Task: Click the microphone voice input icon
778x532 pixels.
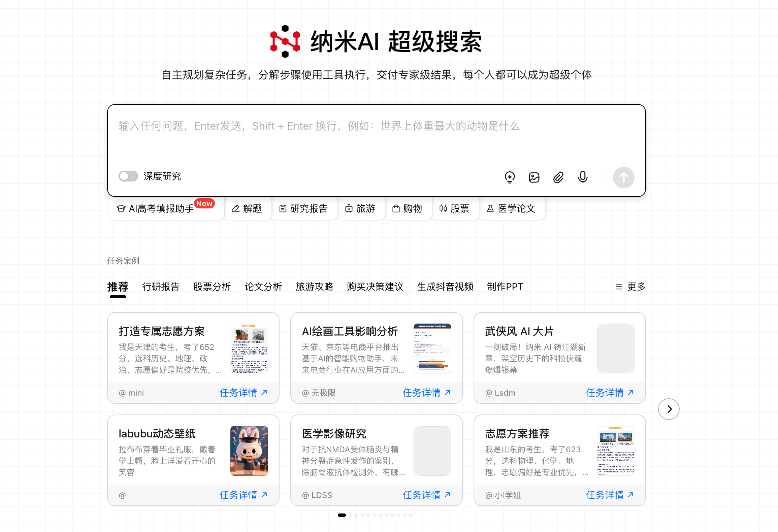Action: [583, 177]
